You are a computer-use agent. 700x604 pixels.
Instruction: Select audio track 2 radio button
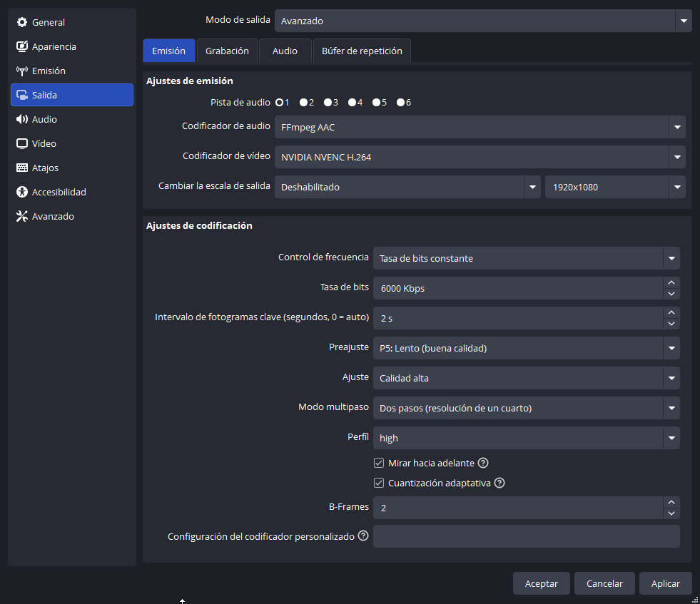click(303, 103)
